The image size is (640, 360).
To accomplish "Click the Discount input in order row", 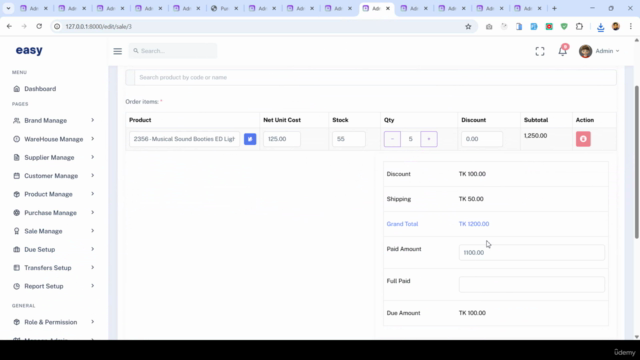I will tap(482, 139).
